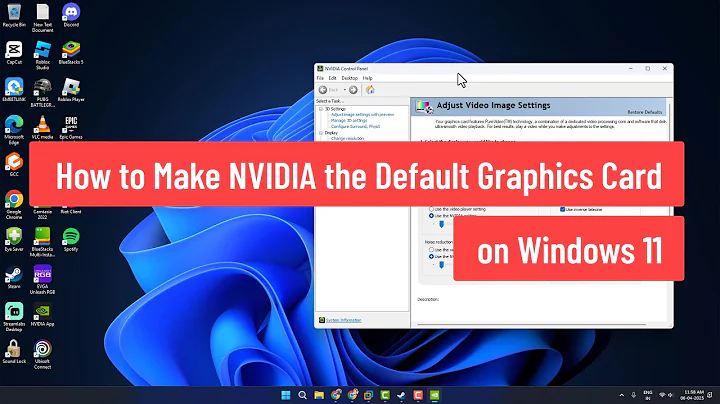Viewport: 720px width, 404px height.
Task: Click the Home icon in NVIDIA Control Panel toolbar
Action: coord(370,90)
